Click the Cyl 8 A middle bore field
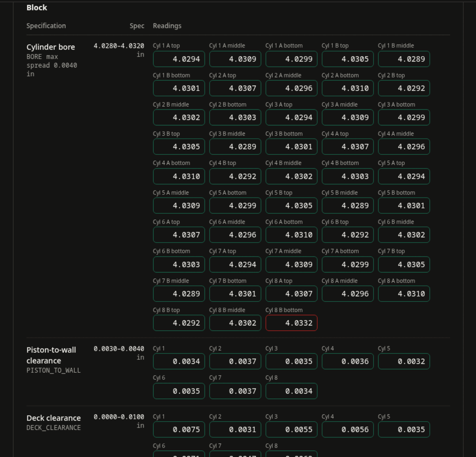The width and height of the screenshot is (476, 457). 347,294
